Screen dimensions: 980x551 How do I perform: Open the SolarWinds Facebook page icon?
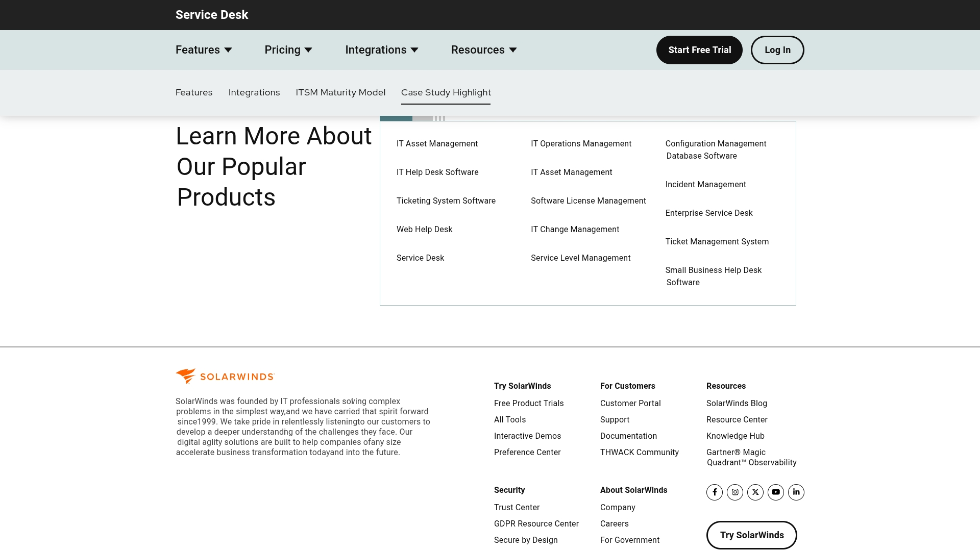point(715,492)
